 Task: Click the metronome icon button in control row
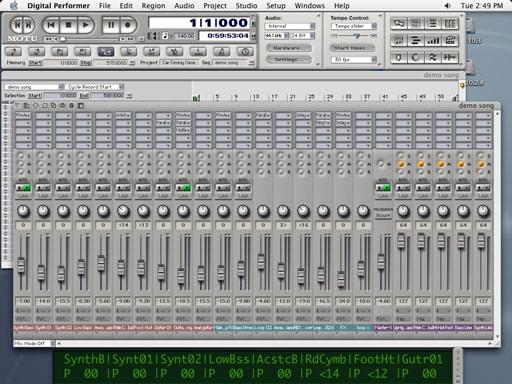click(222, 51)
